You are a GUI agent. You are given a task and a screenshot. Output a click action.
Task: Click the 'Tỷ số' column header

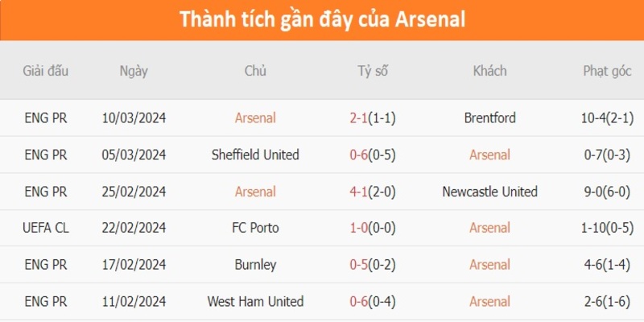click(x=373, y=71)
